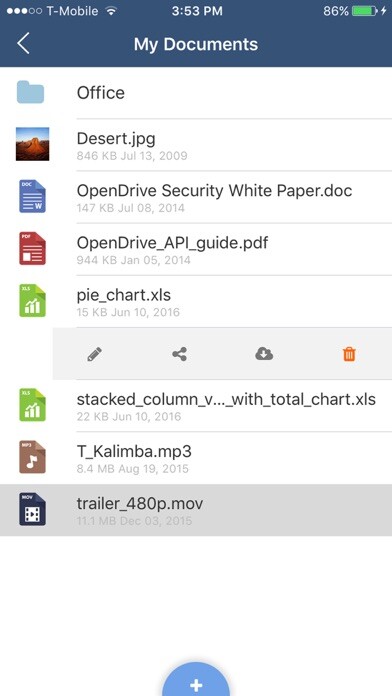Tap the battery indicator in status bar
Screen dimensions: 392x696
pos(364,11)
